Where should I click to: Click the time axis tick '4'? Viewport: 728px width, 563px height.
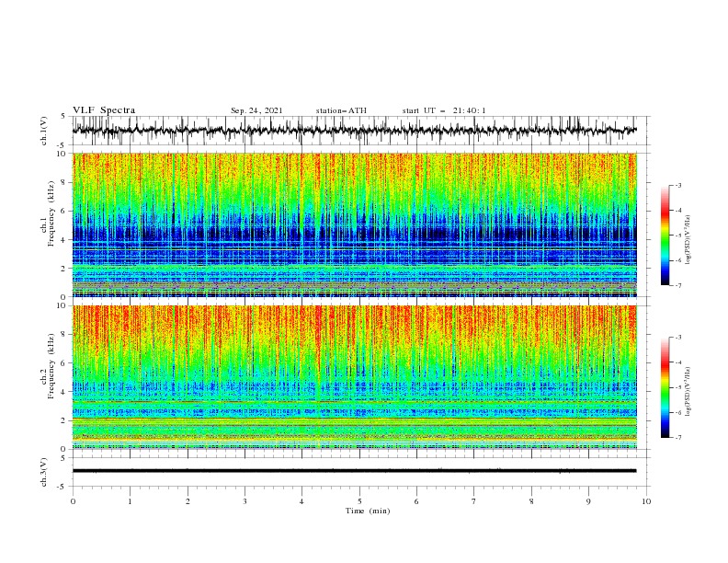click(x=301, y=501)
